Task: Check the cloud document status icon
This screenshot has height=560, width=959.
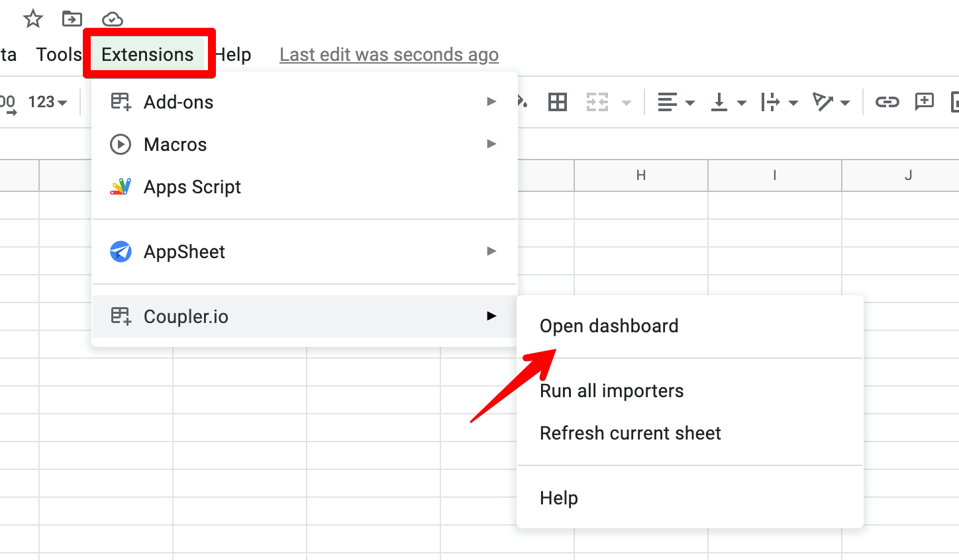Action: click(x=113, y=20)
